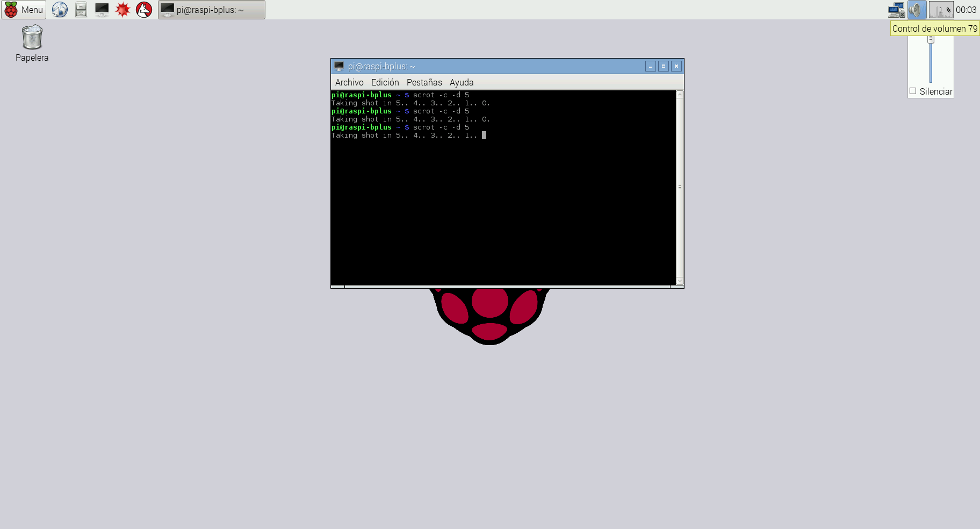Launch Wolfram wolf icon in panel
Image resolution: width=980 pixels, height=529 pixels.
click(144, 10)
